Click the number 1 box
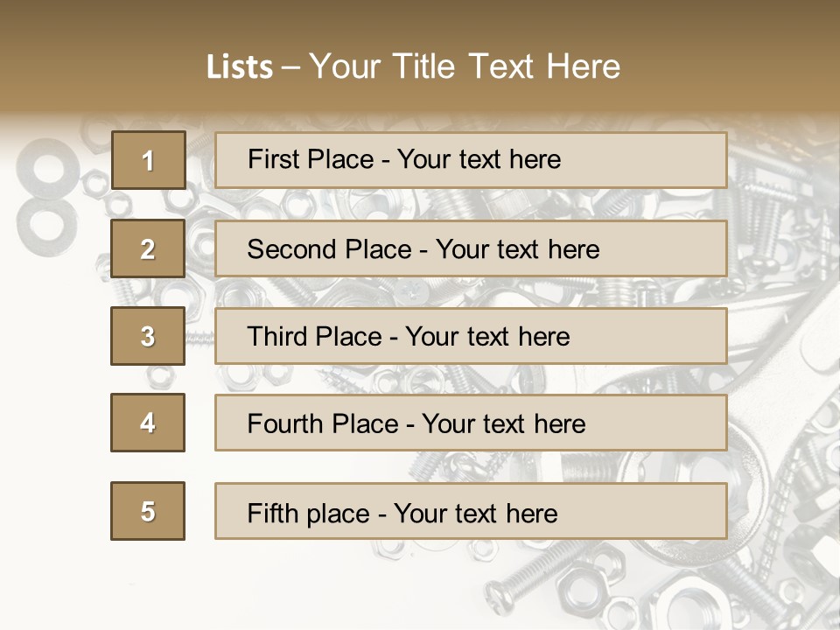This screenshot has height=630, width=840. [x=148, y=160]
